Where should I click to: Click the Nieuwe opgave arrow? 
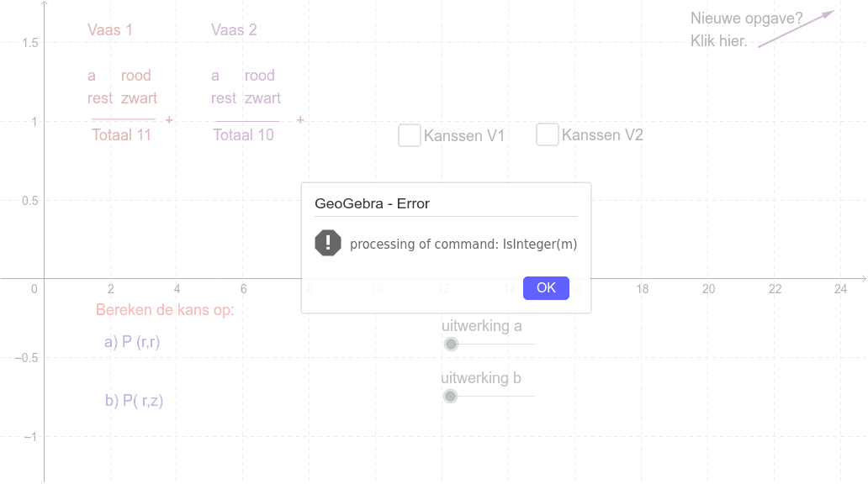tap(796, 29)
